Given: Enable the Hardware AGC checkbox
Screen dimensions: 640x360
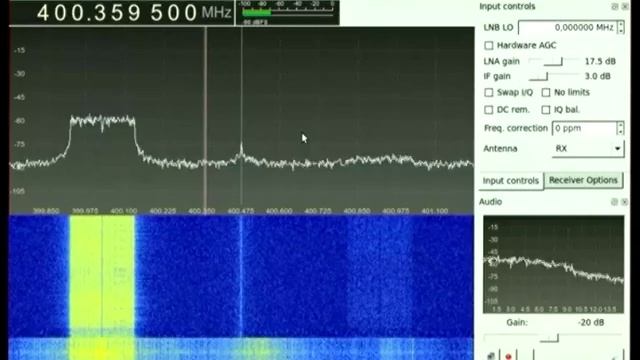Looking at the screenshot, I should pos(489,45).
